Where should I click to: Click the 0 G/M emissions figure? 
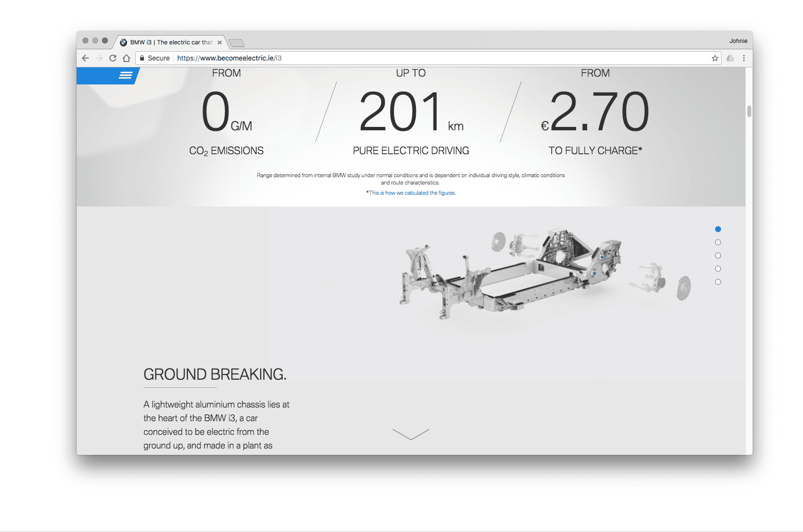pyautogui.click(x=226, y=112)
